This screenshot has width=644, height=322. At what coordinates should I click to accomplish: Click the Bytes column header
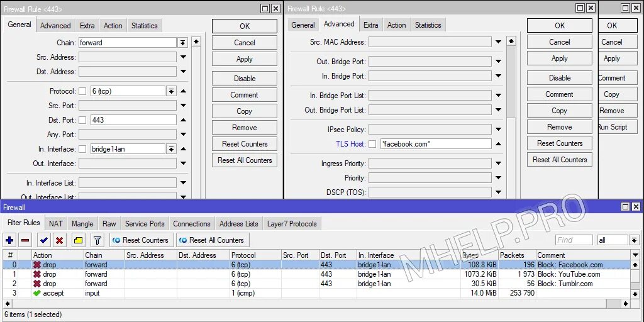(x=480, y=255)
